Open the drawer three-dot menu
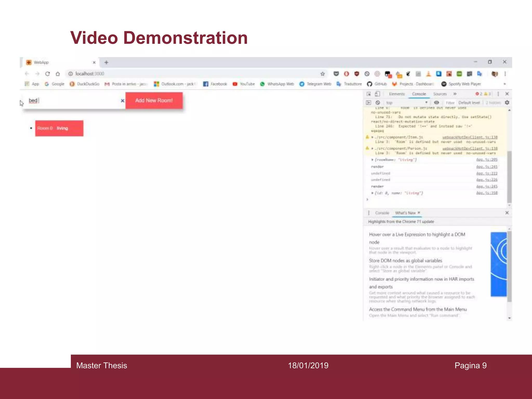The width and height of the screenshot is (532, 399). click(369, 213)
